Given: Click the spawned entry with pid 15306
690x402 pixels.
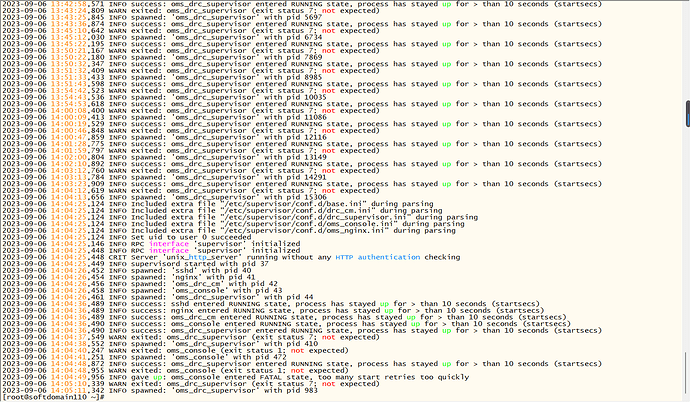Looking at the screenshot, I should tap(164, 197).
